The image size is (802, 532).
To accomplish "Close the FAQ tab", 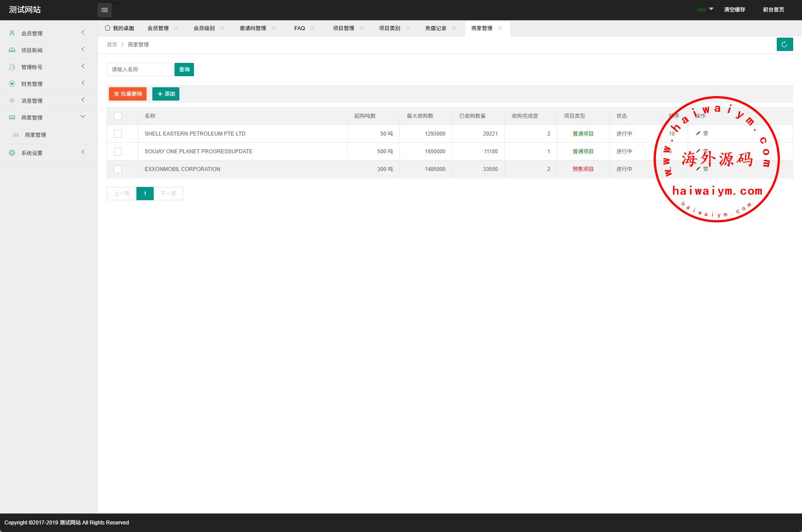I will tap(313, 28).
